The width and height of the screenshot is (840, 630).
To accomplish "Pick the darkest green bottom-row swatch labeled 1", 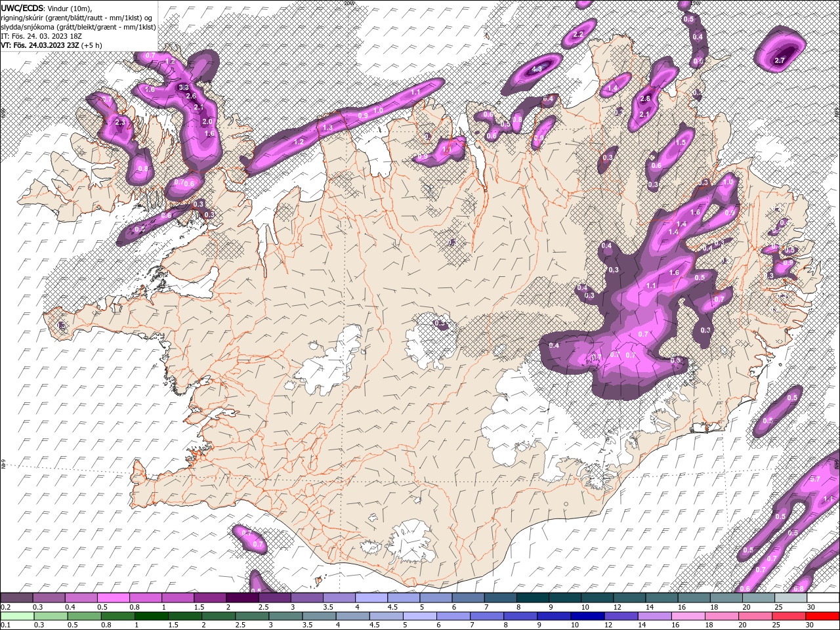I will coord(151,616).
